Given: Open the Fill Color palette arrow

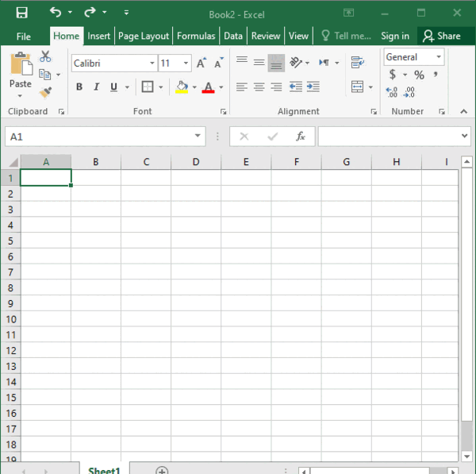Looking at the screenshot, I should click(194, 87).
